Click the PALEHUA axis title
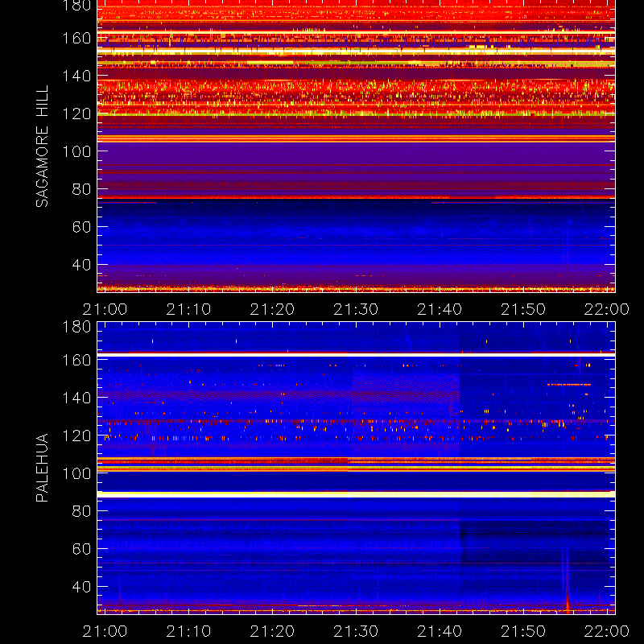 pos(42,468)
